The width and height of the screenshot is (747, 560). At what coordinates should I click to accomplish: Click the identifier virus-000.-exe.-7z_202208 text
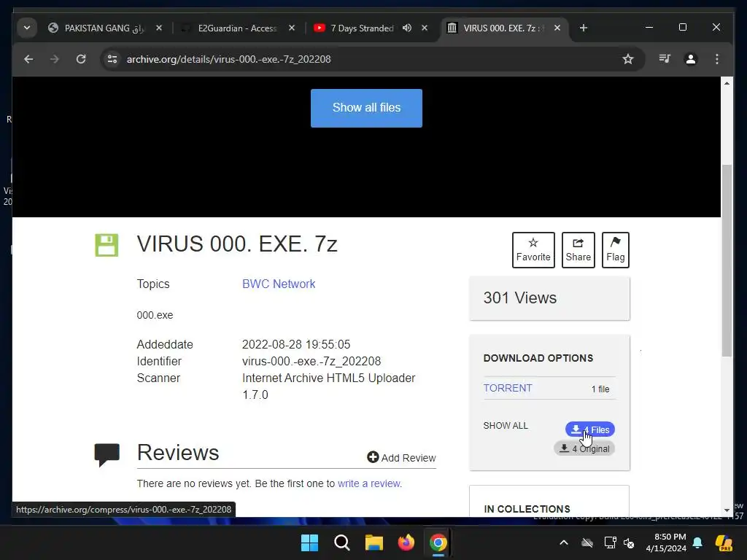(311, 362)
